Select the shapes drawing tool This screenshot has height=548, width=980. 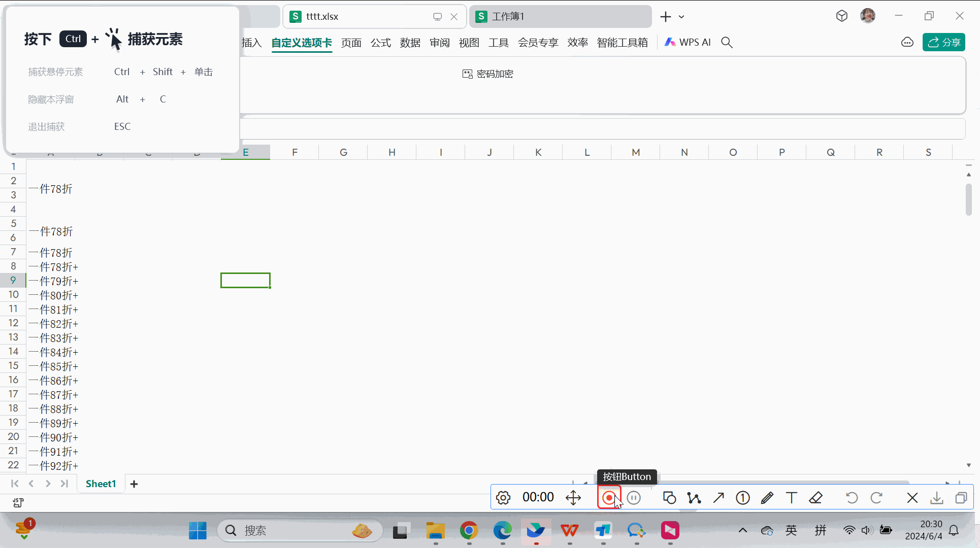click(669, 498)
